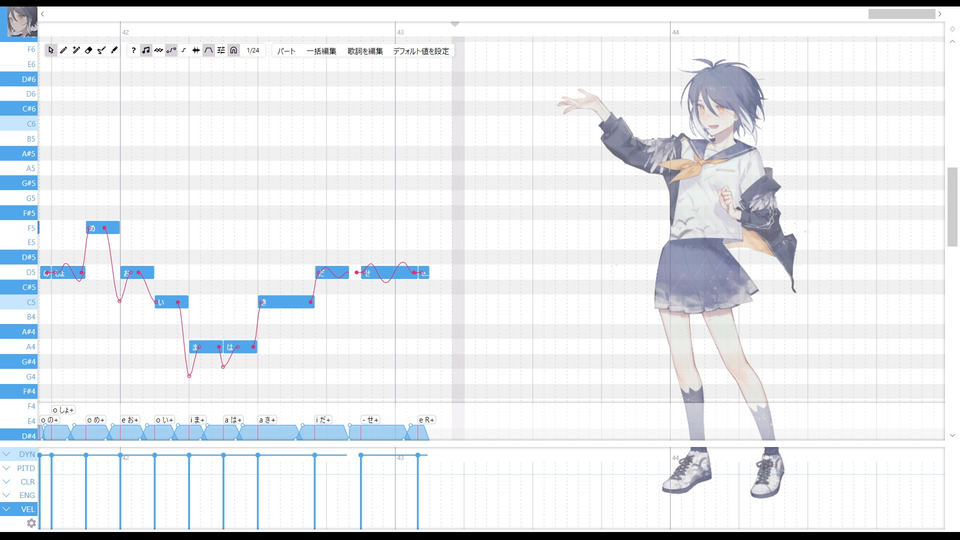Click the horizontal scrollbar thumb
The image size is (960, 540).
click(x=901, y=13)
